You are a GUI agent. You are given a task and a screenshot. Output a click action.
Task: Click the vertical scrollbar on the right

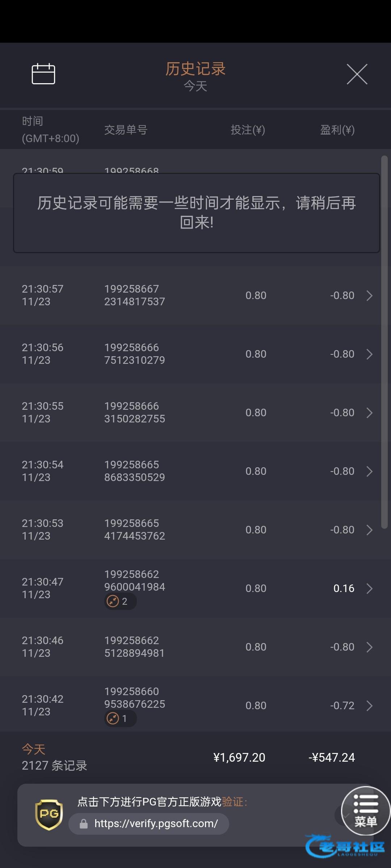tap(384, 342)
